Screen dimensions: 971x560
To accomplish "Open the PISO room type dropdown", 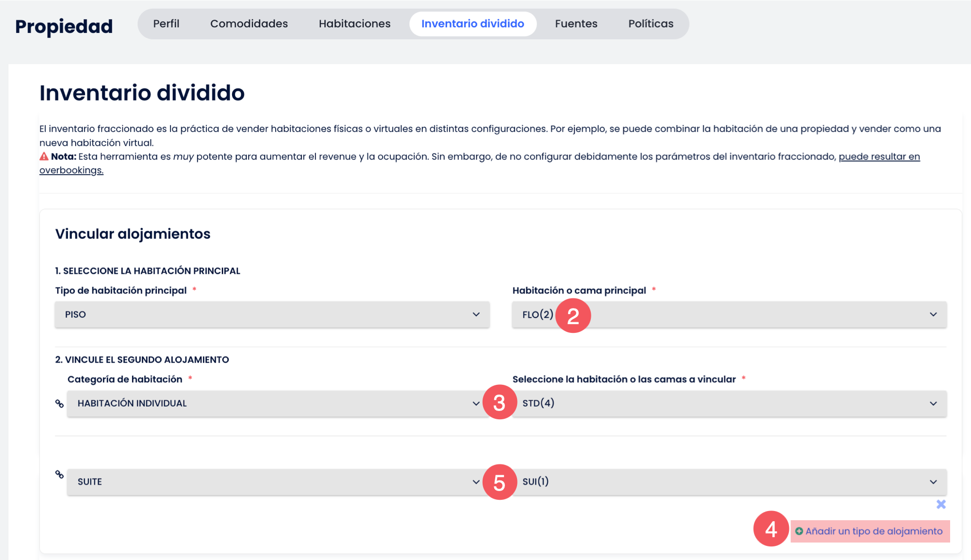I will 272,314.
